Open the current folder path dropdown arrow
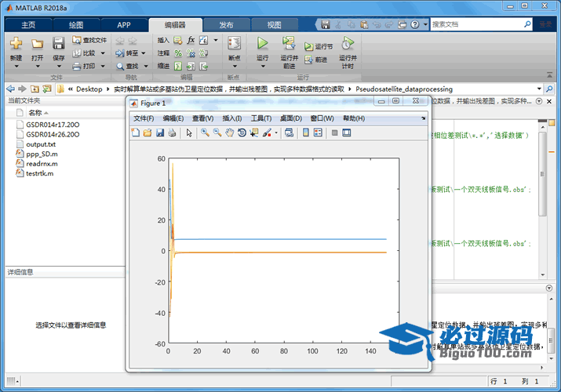Image resolution: width=561 pixels, height=392 pixels. (538, 89)
